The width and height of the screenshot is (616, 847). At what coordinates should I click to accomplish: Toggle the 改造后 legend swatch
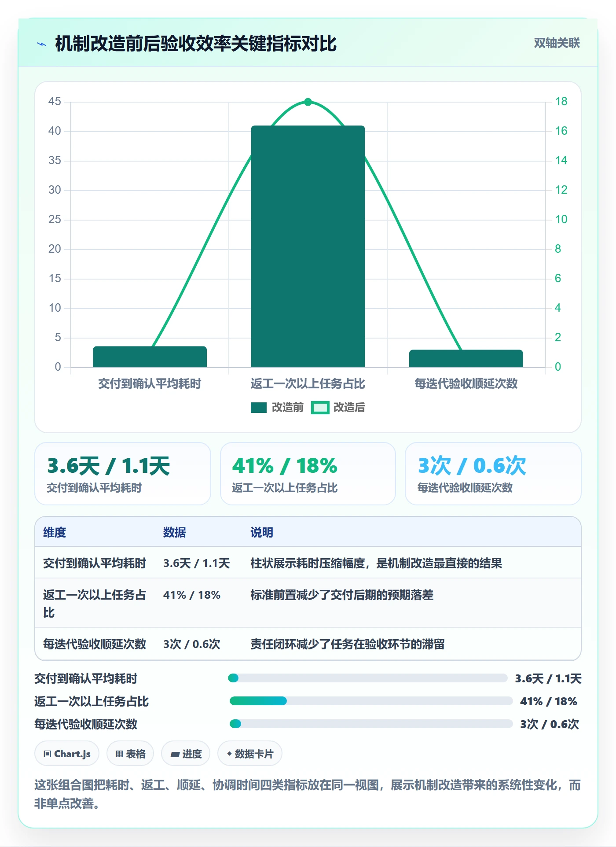click(320, 408)
